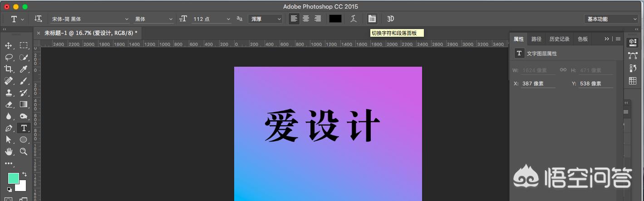Select the Spot Healing Brush tool
This screenshot has width=644, height=201.
pyautogui.click(x=9, y=81)
